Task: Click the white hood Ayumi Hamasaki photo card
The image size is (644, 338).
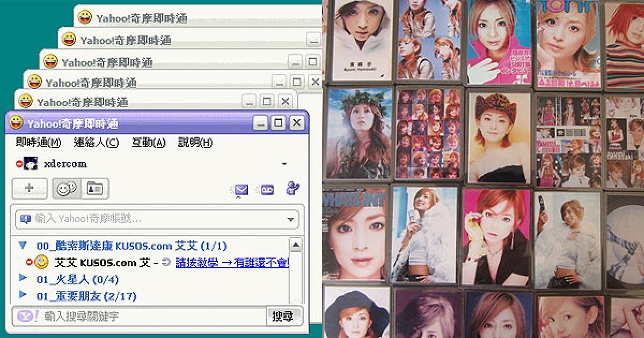Action: pos(362,40)
